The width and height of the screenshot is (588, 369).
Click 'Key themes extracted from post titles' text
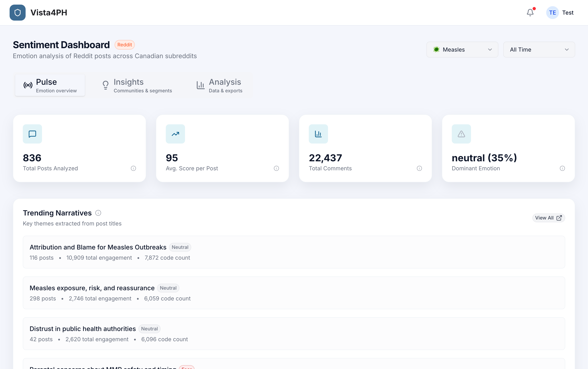point(72,223)
